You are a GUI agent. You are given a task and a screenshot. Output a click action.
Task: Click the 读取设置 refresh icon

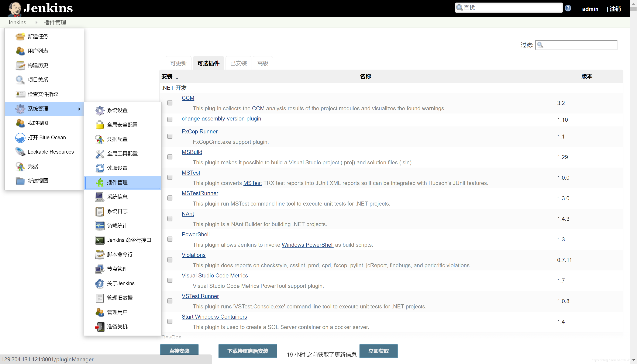tap(100, 168)
